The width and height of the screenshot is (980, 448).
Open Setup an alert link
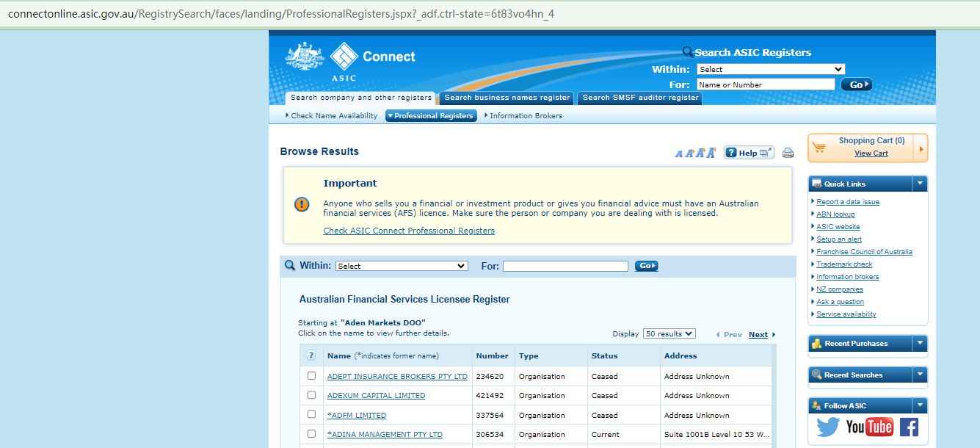coord(839,239)
